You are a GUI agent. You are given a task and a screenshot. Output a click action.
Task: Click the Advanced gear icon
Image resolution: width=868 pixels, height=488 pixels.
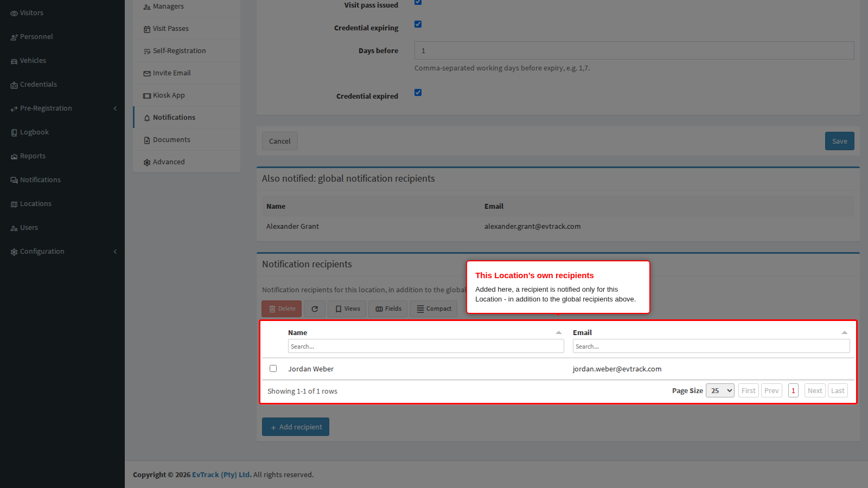tap(147, 163)
